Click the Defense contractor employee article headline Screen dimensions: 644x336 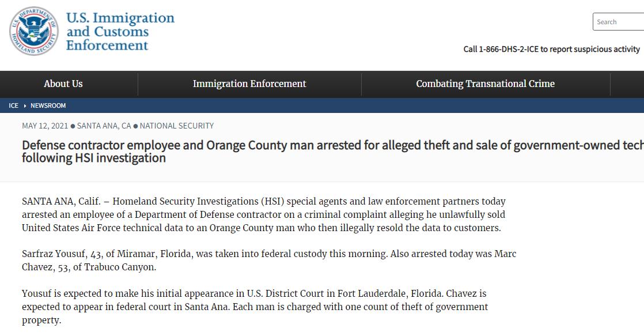click(x=333, y=152)
